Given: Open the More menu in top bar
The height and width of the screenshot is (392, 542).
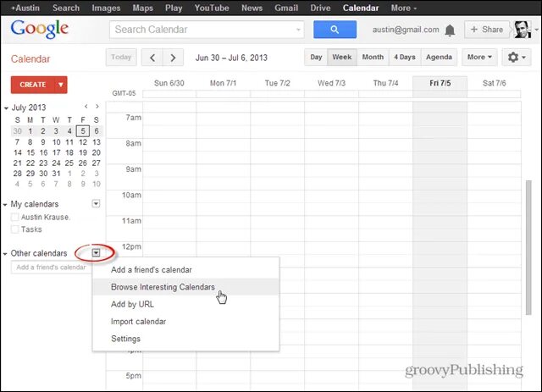Looking at the screenshot, I should click(404, 8).
